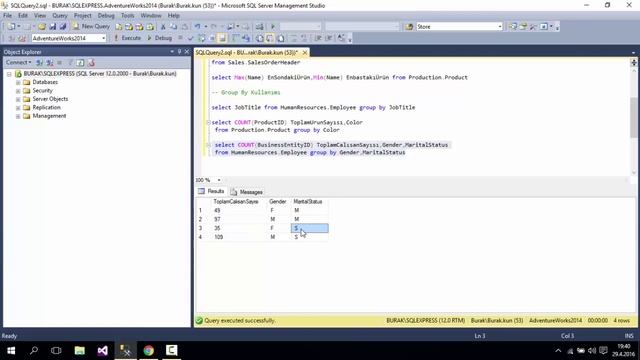Click the Windows Start button

click(x=11, y=351)
